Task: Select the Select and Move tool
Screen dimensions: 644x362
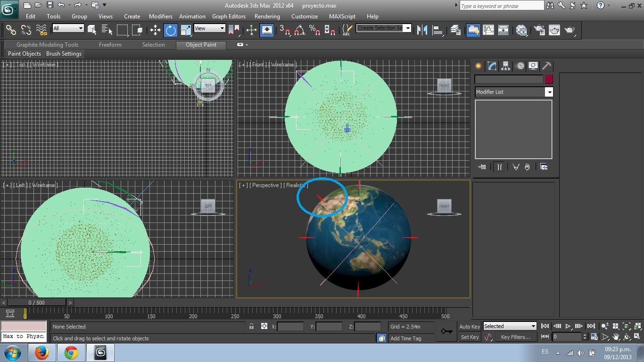Action: [x=155, y=30]
